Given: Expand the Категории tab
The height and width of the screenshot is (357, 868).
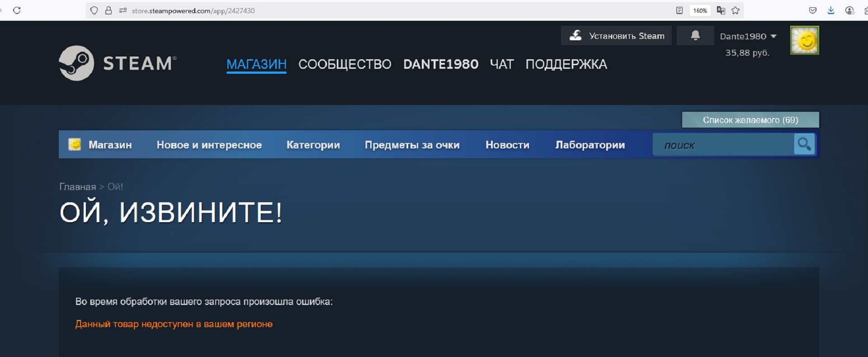Looking at the screenshot, I should pyautogui.click(x=313, y=145).
